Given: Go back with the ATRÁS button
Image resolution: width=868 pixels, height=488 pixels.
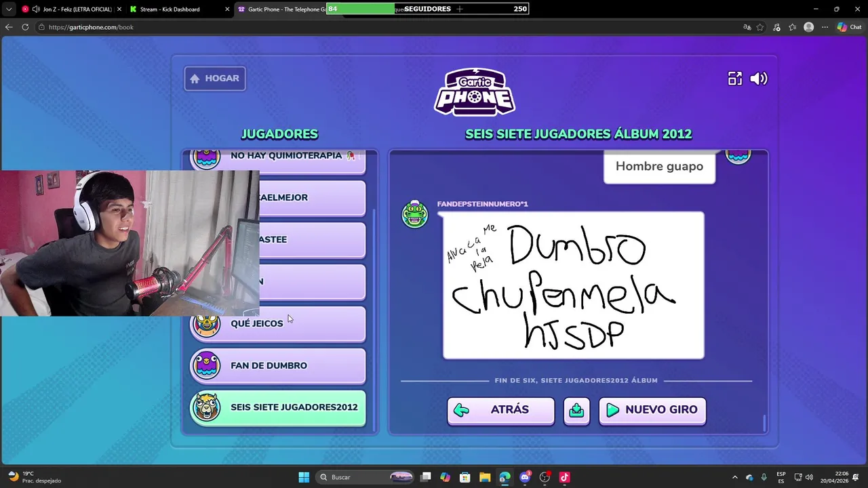Looking at the screenshot, I should [501, 410].
